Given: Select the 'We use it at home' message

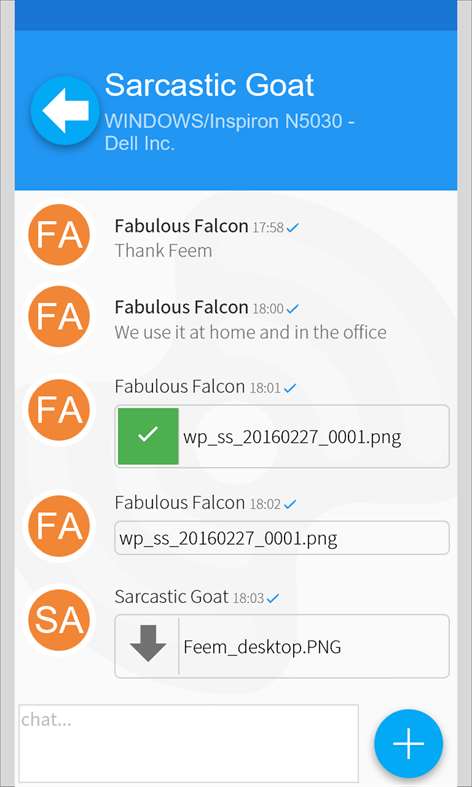Looking at the screenshot, I should [251, 332].
